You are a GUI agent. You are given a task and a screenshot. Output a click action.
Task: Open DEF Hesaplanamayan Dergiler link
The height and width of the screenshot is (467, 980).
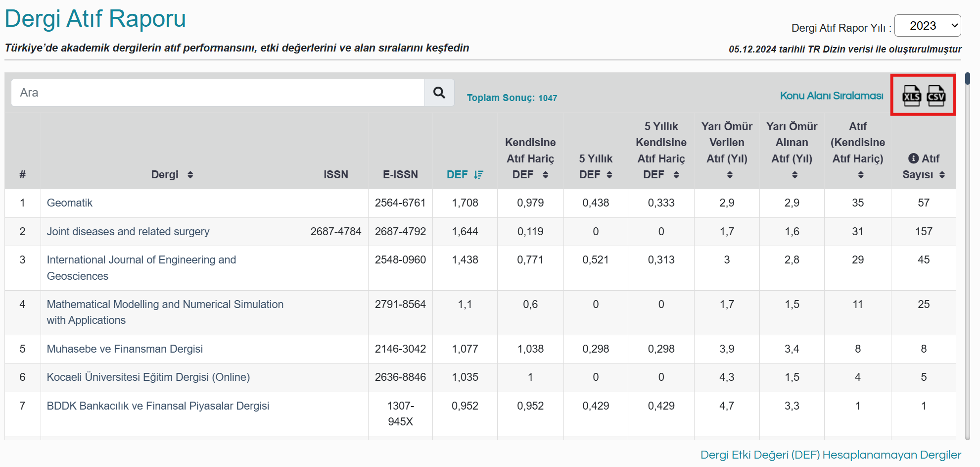pos(830,455)
